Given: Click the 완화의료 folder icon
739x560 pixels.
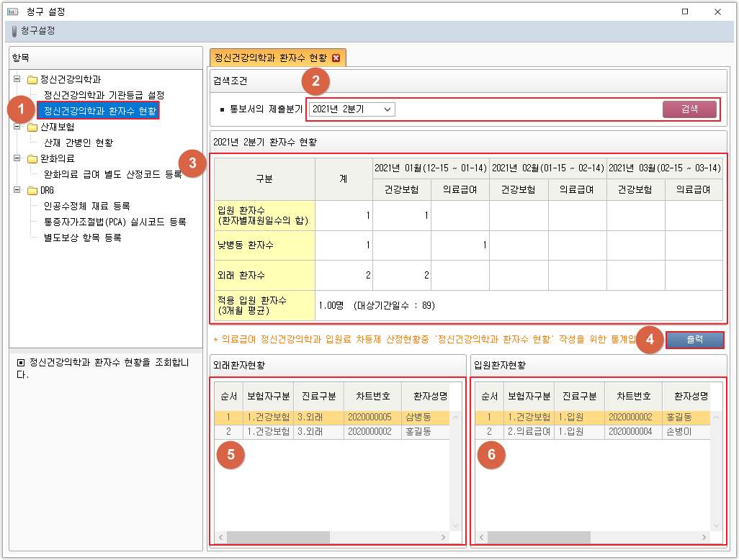Looking at the screenshot, I should click(x=32, y=158).
